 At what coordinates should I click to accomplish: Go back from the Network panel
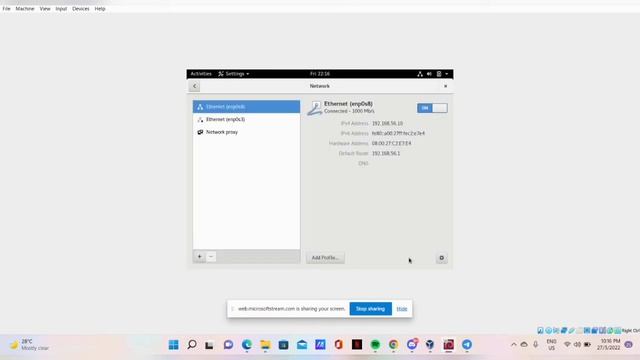tap(194, 86)
